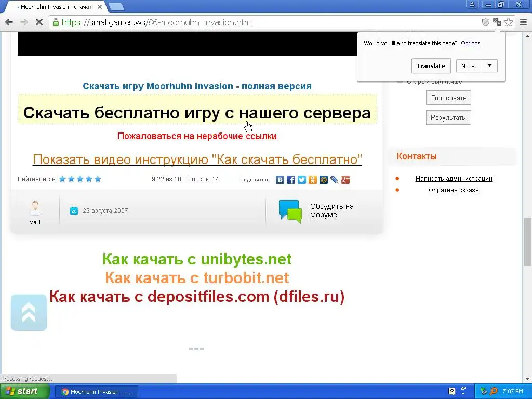This screenshot has height=399, width=532.
Task: Click the '9.22 из 10. Голосов: 14' text
Action: [x=185, y=179]
